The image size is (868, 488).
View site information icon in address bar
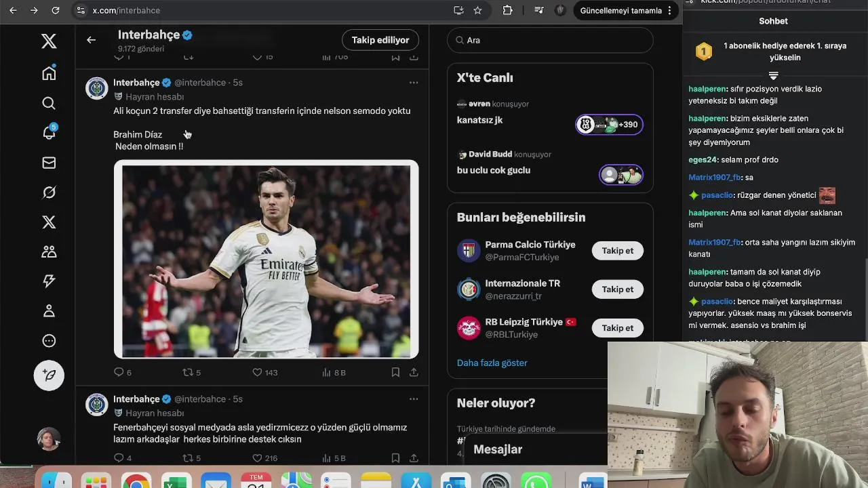click(x=81, y=10)
